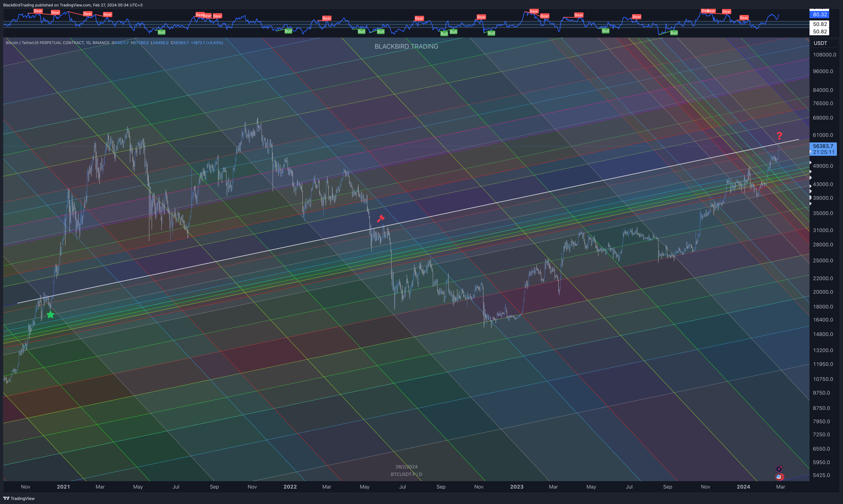Click the 31000.0 price axis label
The height and width of the screenshot is (504, 843).
point(823,230)
